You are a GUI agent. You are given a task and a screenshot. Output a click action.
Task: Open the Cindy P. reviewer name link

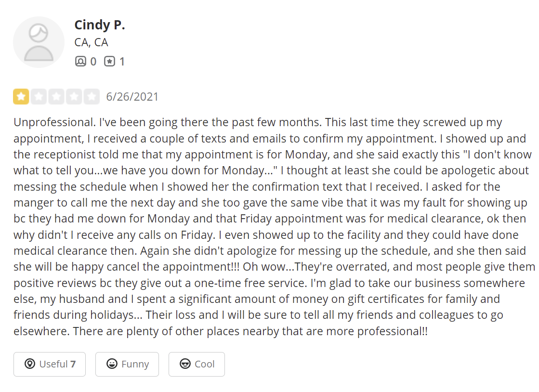[100, 25]
